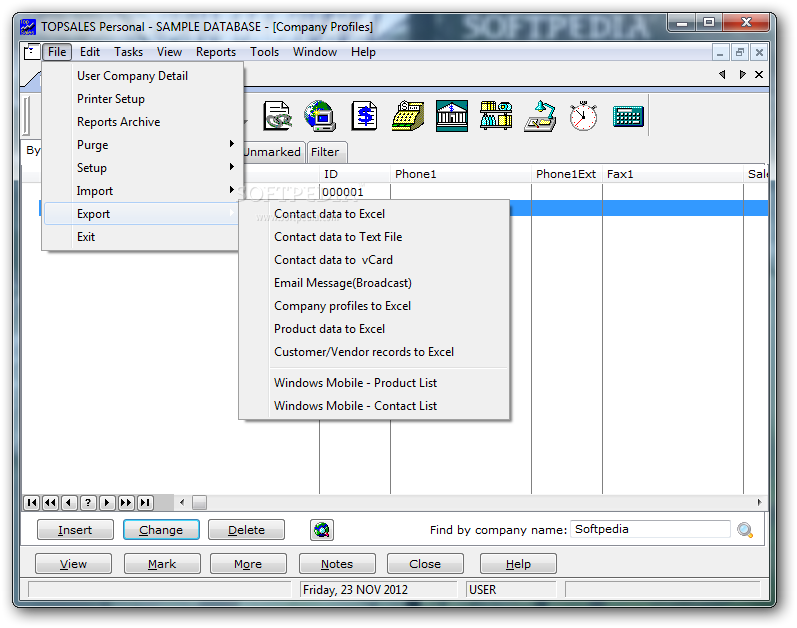
Task: Open the Tasks menu
Action: tap(129, 52)
